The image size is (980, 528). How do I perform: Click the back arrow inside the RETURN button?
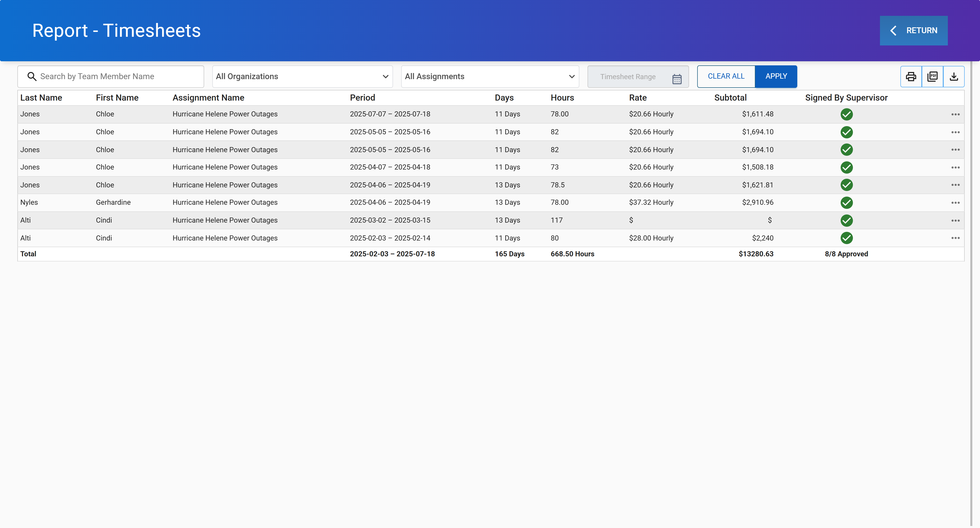[894, 30]
